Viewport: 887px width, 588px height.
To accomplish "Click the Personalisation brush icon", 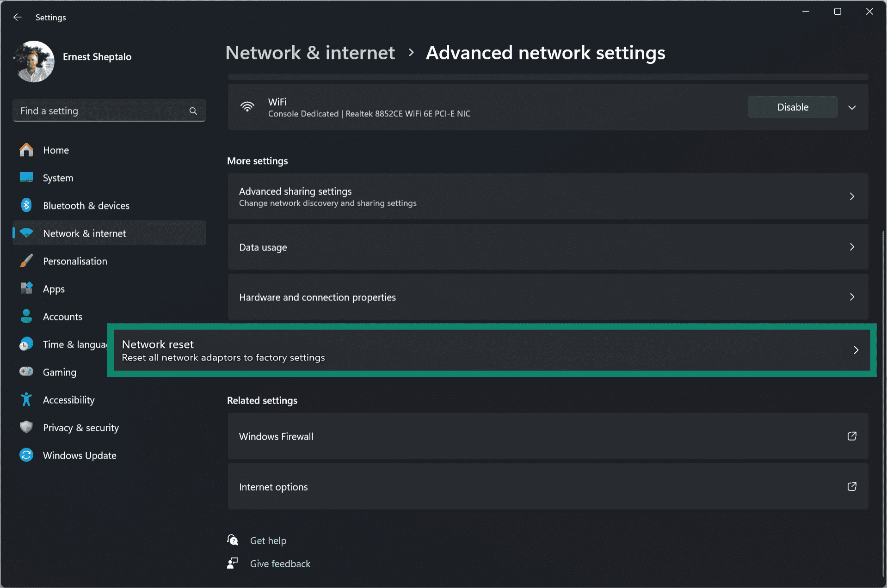I will click(26, 261).
